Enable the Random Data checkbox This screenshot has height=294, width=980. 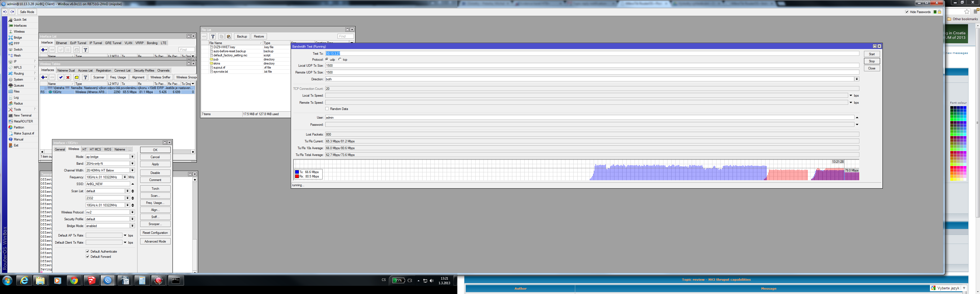point(327,109)
